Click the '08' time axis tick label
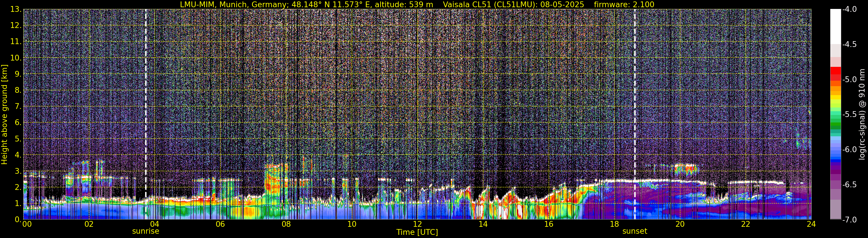The height and width of the screenshot is (238, 868). click(286, 224)
